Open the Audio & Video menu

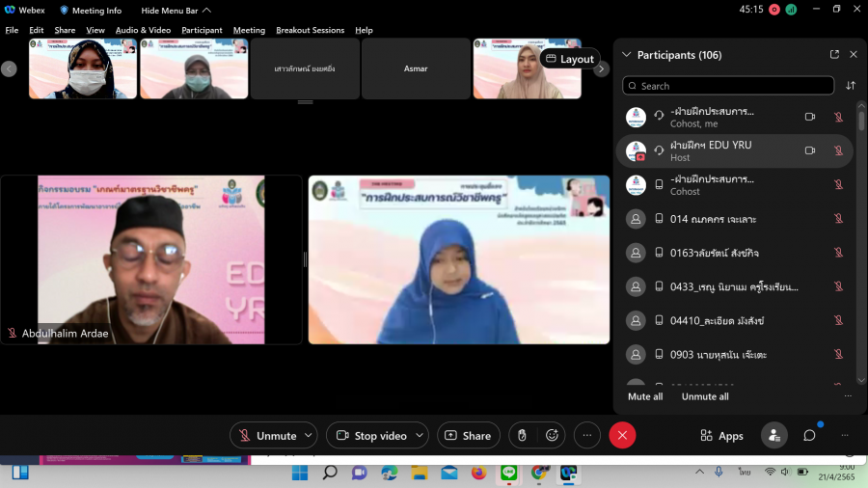click(143, 30)
